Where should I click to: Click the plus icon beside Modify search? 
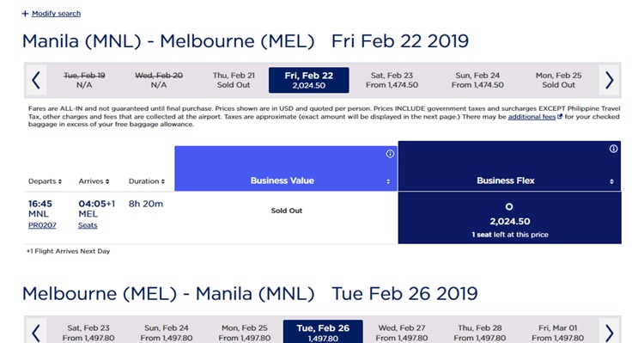pos(26,14)
